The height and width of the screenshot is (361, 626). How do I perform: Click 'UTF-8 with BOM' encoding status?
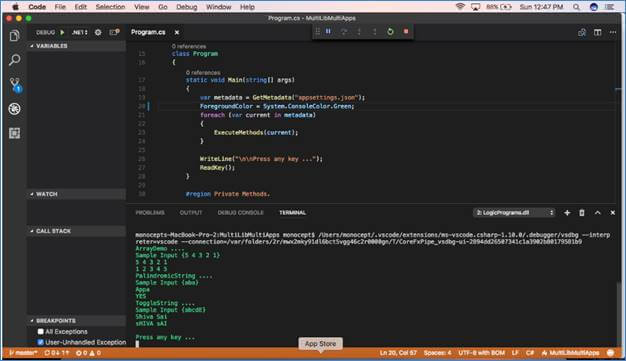click(x=481, y=353)
